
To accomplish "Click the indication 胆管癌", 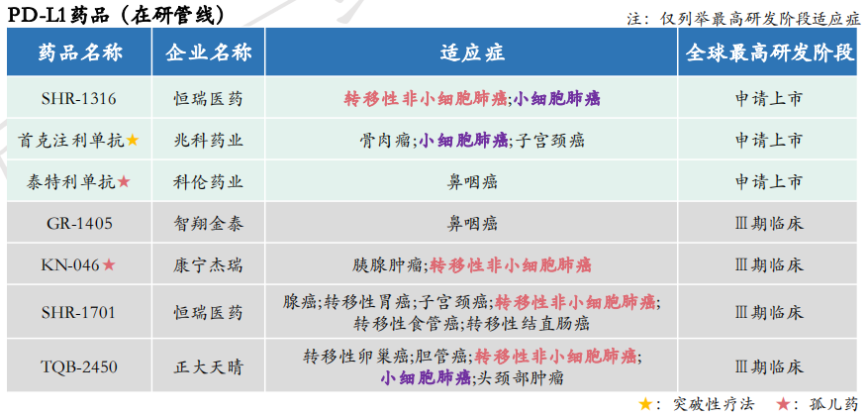I will [440, 357].
